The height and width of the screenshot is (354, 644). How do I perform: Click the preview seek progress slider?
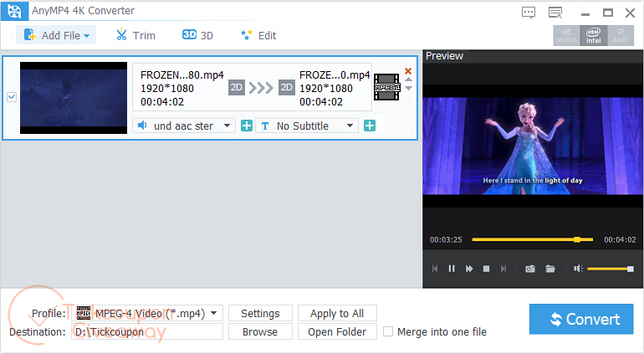click(532, 239)
